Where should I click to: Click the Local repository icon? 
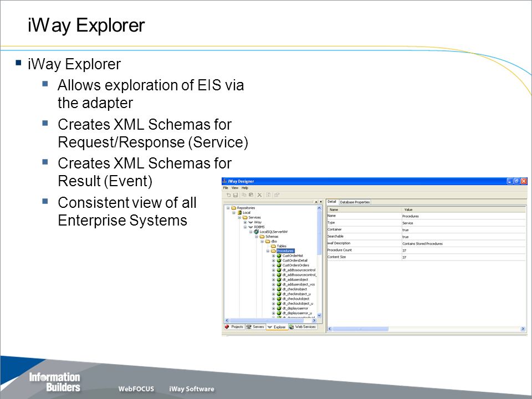pyautogui.click(x=239, y=213)
